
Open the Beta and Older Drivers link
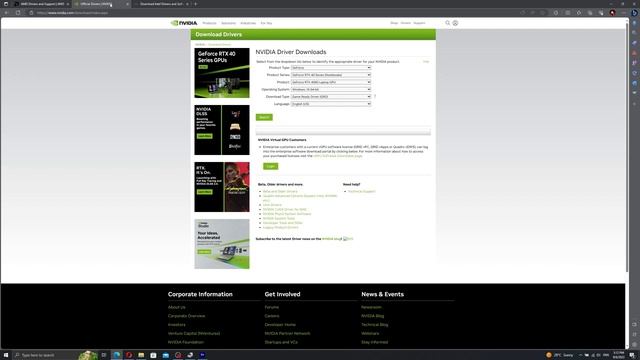tap(280, 191)
